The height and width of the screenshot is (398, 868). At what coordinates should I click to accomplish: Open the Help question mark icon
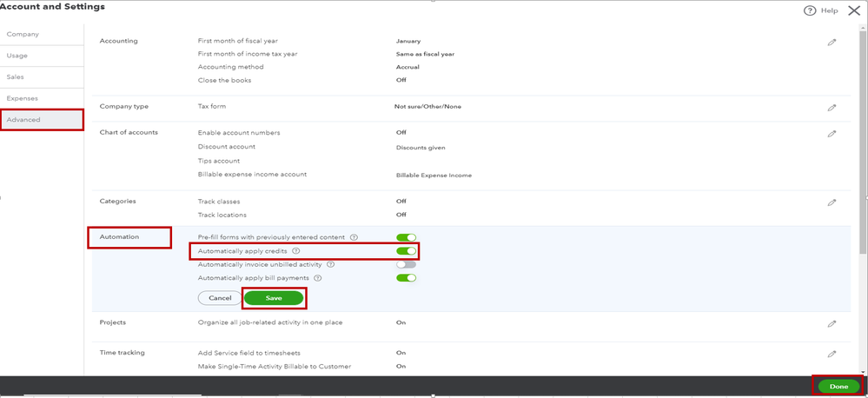pos(810,10)
